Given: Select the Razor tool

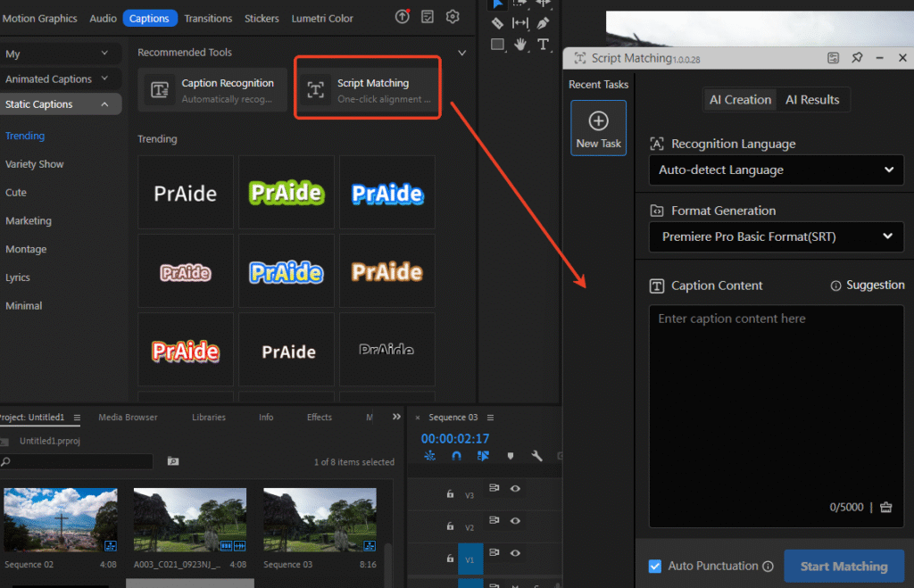Looking at the screenshot, I should coord(497,23).
